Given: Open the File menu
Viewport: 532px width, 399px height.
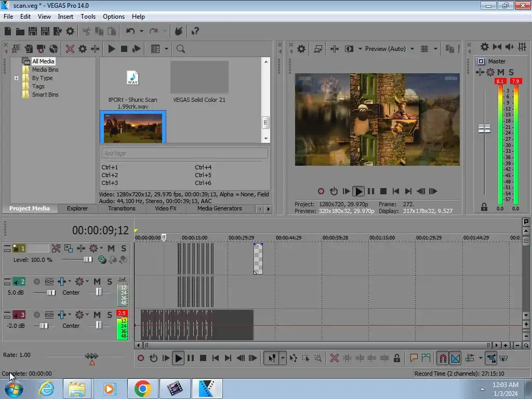Looking at the screenshot, I should (8, 17).
